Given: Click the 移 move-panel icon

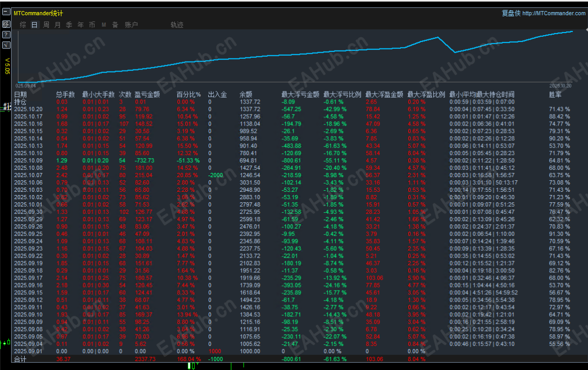Looking at the screenshot, I should pos(6,24).
